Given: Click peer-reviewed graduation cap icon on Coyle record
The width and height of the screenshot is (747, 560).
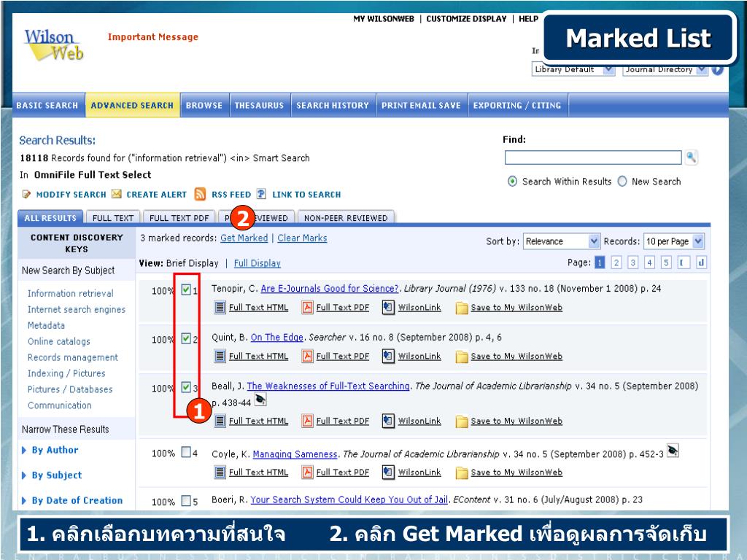Looking at the screenshot, I should point(673,450).
